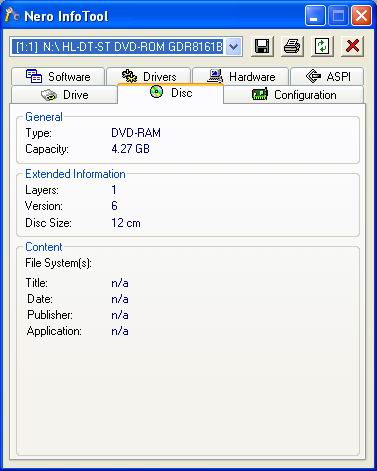377x471 pixels.
Task: Click the DVD-RAM type value
Action: 136,133
